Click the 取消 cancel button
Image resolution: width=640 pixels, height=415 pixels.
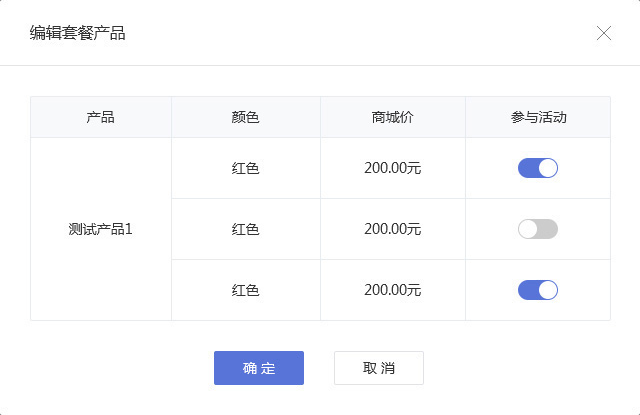(x=378, y=368)
